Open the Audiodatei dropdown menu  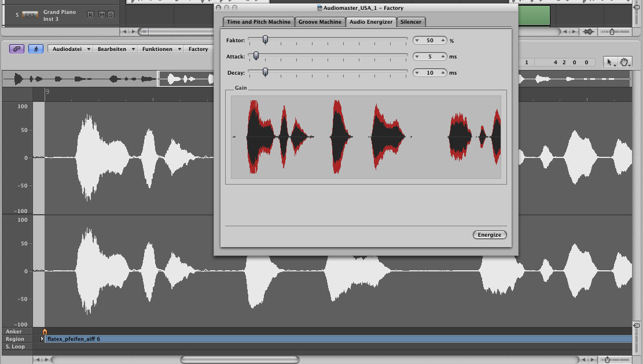point(71,49)
